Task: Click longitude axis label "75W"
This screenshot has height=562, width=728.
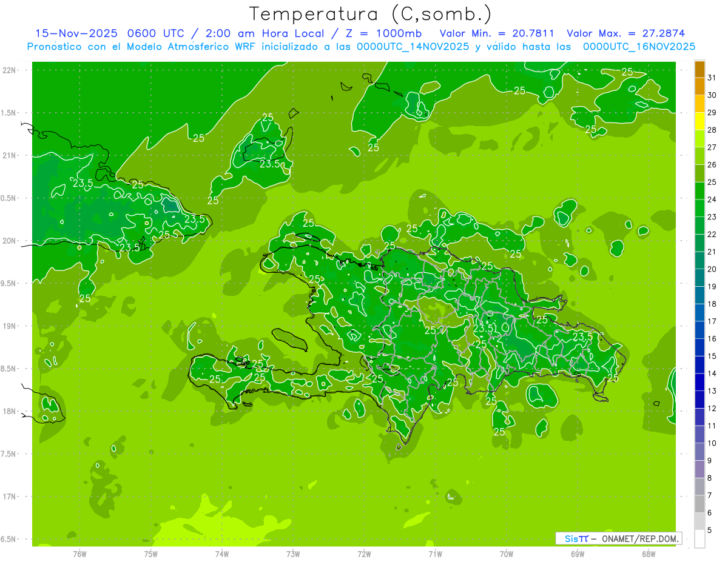Action: point(151,554)
